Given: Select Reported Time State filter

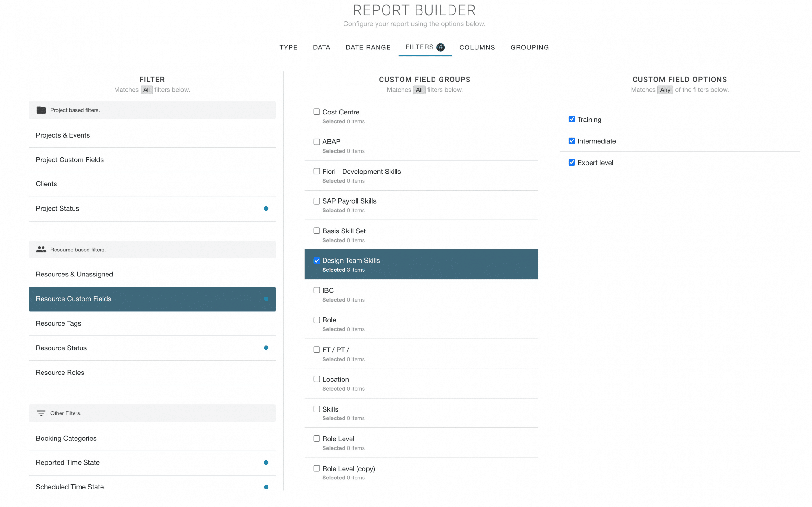Looking at the screenshot, I should 152,462.
